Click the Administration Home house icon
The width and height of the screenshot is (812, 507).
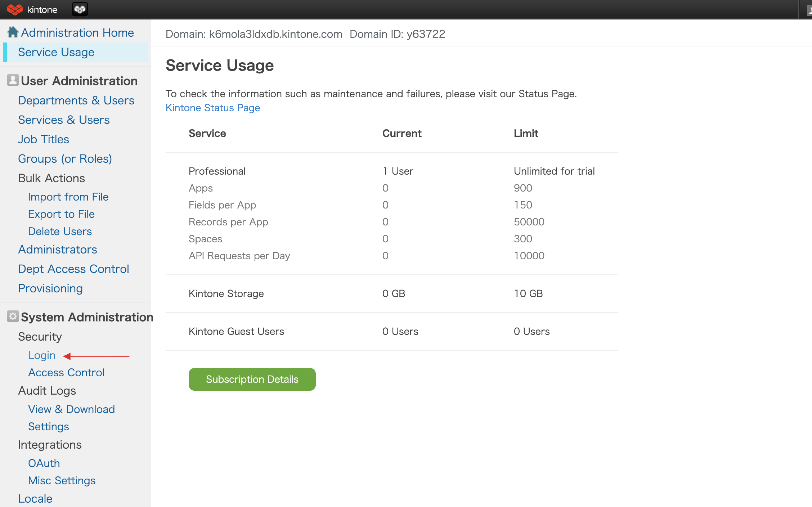(x=13, y=32)
